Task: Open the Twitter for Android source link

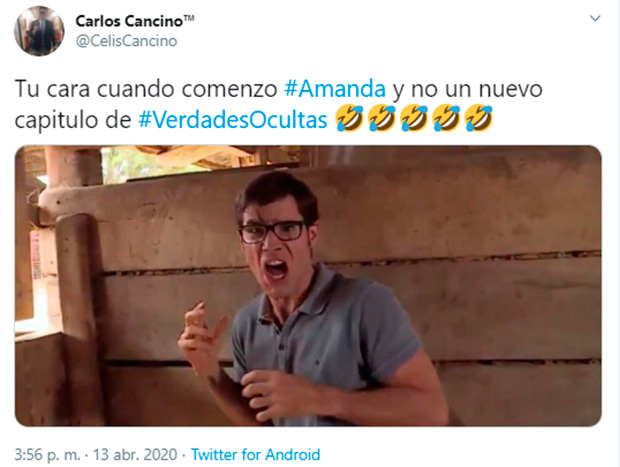Action: point(255,454)
